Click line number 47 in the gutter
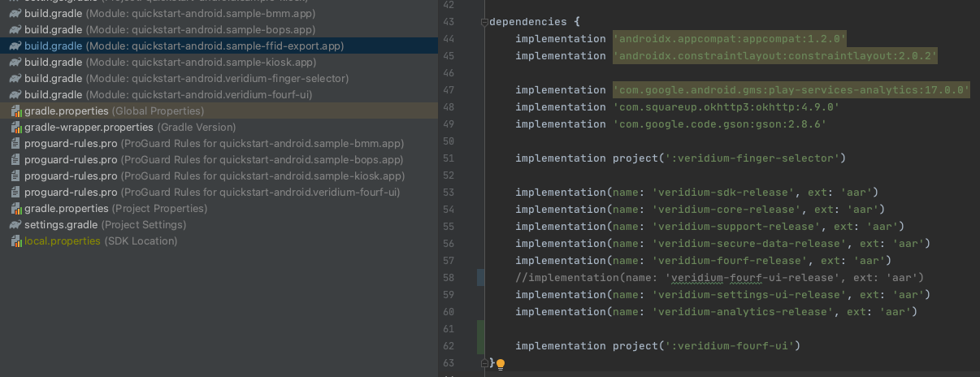This screenshot has width=980, height=377. point(449,90)
